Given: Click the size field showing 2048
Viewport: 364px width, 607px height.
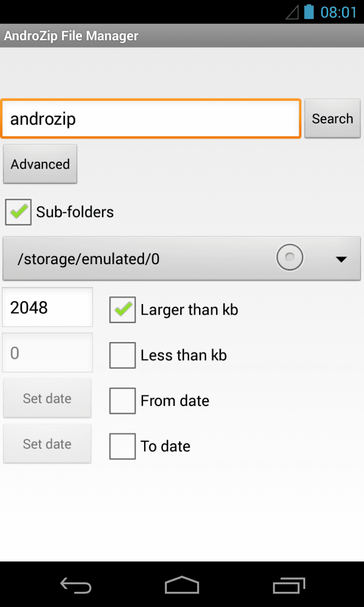Looking at the screenshot, I should 47,307.
